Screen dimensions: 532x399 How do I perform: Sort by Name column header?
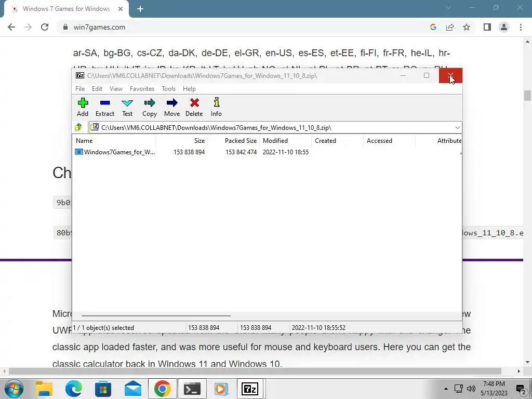(114, 140)
